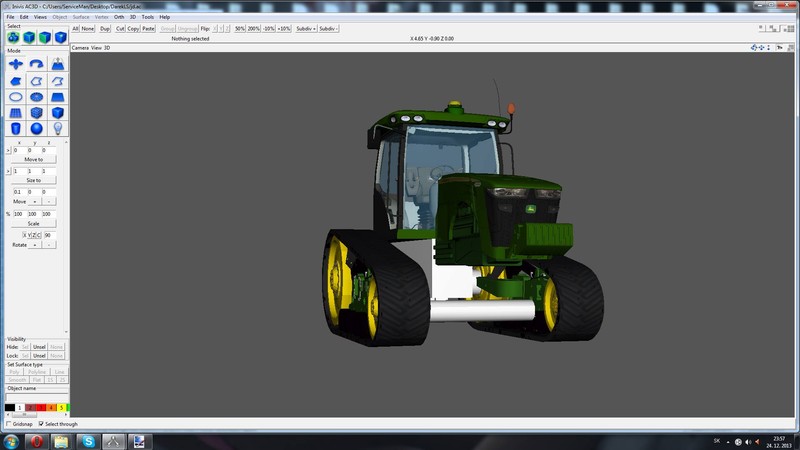Scale selection to 50%

[x=240, y=29]
